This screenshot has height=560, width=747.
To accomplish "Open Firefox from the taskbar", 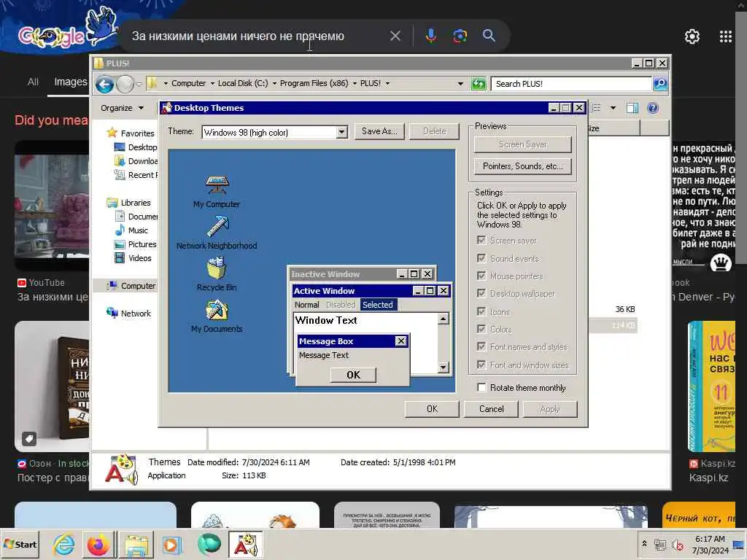I will pos(98,544).
